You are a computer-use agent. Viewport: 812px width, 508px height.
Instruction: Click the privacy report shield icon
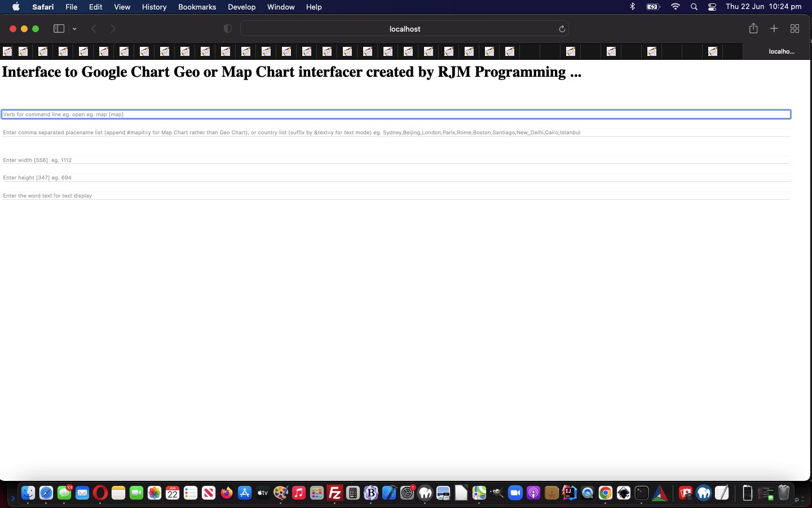tap(228, 29)
